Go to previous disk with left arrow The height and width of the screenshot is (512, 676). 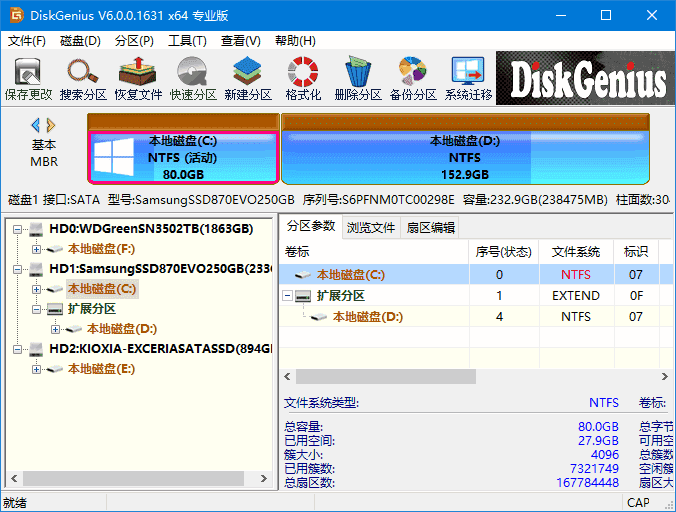tap(36, 125)
